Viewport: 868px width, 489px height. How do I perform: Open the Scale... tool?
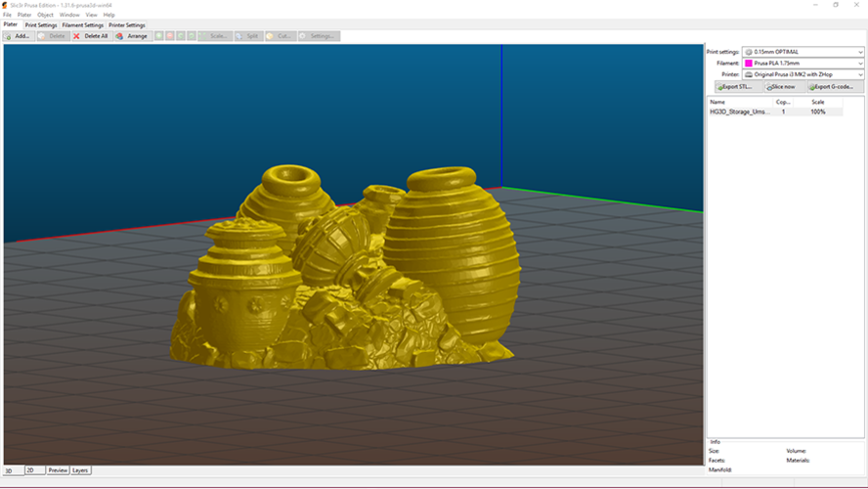(214, 36)
